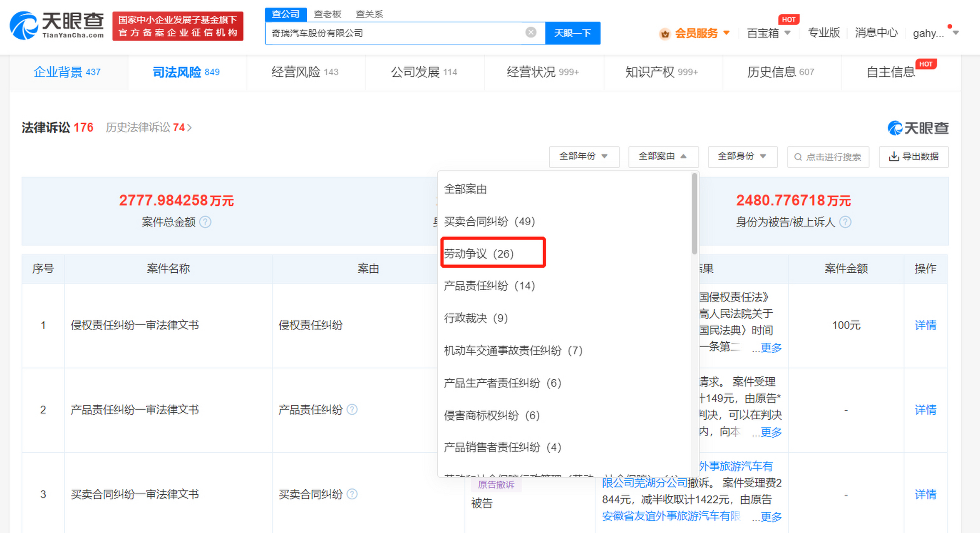
Task: Open the 司法风险 849 tab
Action: pos(187,72)
